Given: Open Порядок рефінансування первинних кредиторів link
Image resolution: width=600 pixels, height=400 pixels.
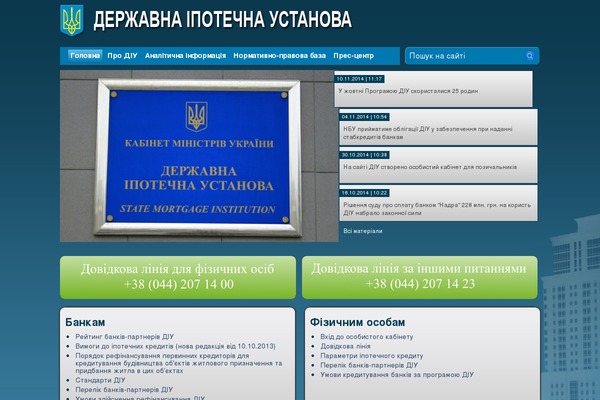Looking at the screenshot, I should pyautogui.click(x=178, y=363).
